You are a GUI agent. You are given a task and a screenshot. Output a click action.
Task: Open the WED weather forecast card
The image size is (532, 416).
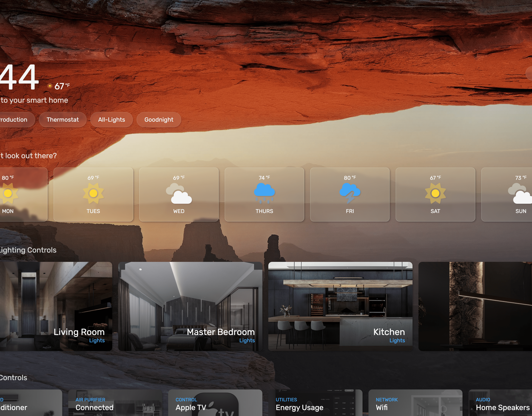click(x=179, y=194)
